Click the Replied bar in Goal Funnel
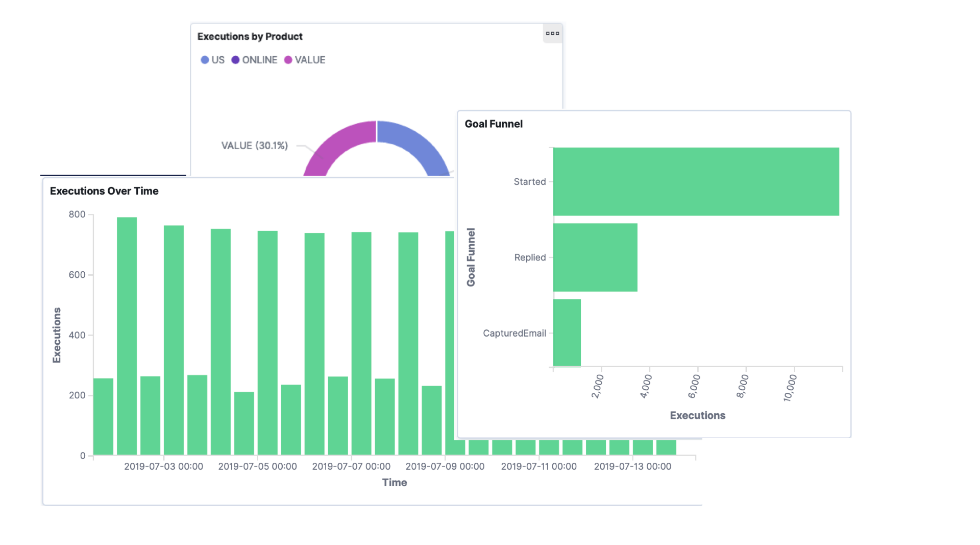Image resolution: width=980 pixels, height=545 pixels. click(595, 257)
